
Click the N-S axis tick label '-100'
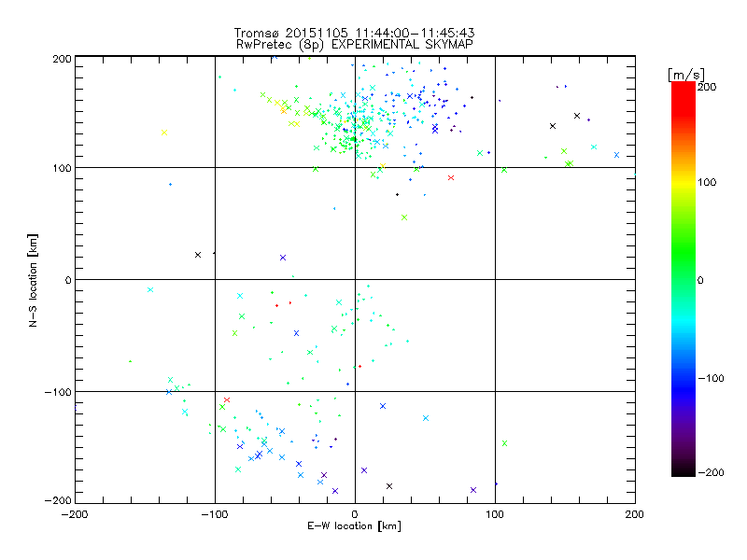58,392
